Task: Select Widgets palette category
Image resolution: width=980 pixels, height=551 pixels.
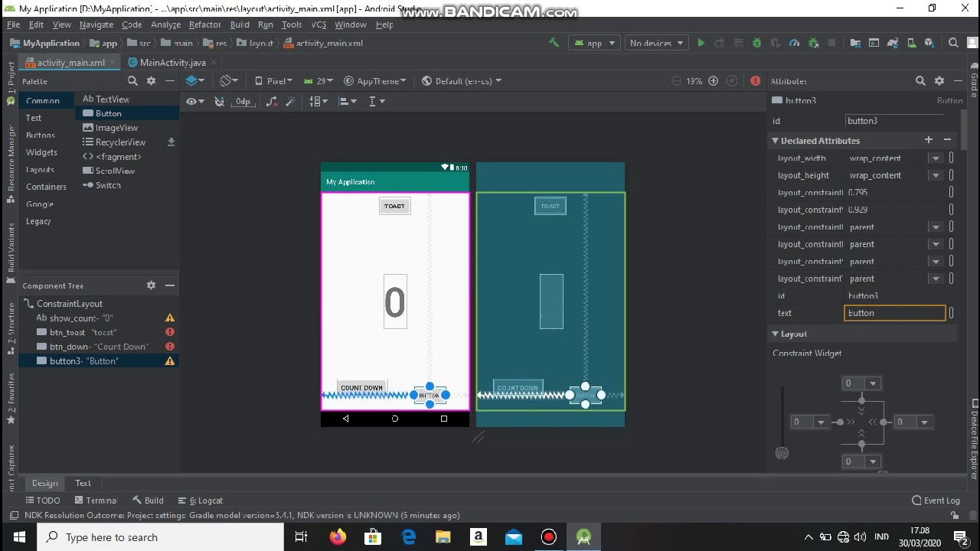Action: [41, 152]
